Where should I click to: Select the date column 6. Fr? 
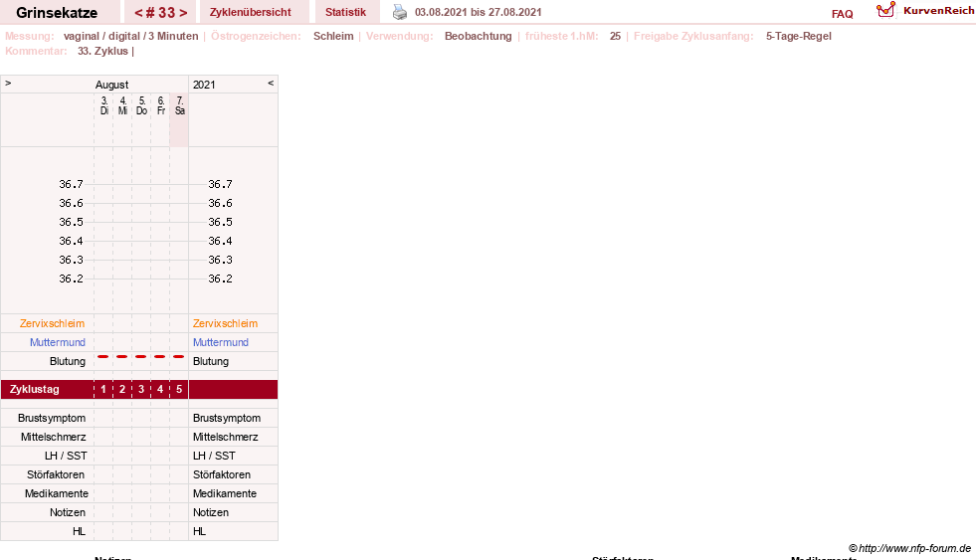pos(160,105)
